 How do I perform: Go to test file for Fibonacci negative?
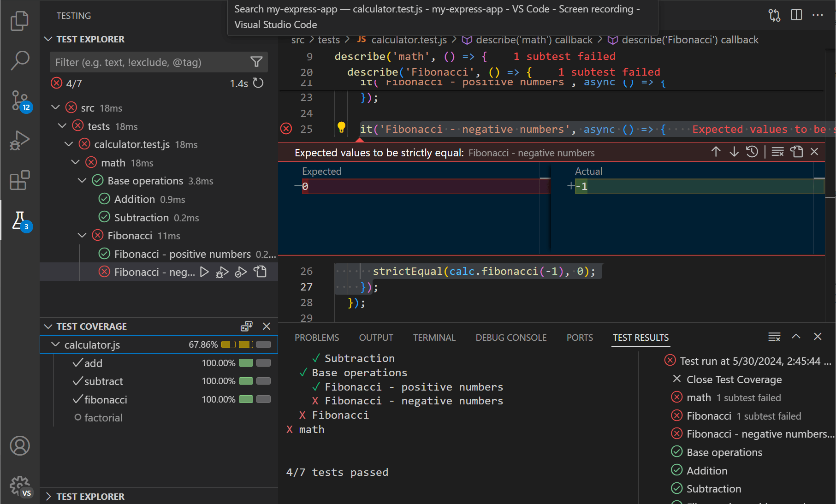[261, 272]
